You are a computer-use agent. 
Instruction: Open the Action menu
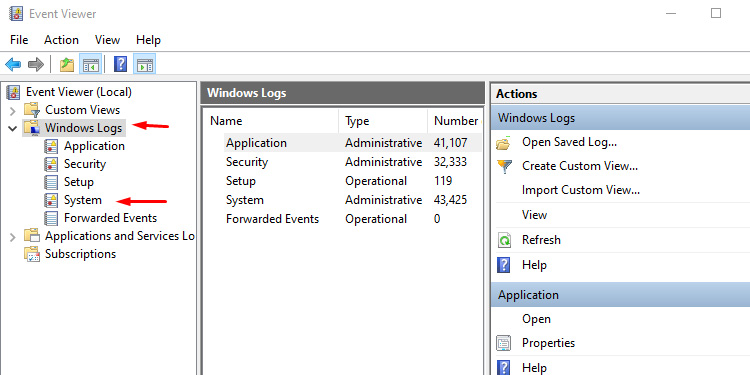click(x=61, y=40)
